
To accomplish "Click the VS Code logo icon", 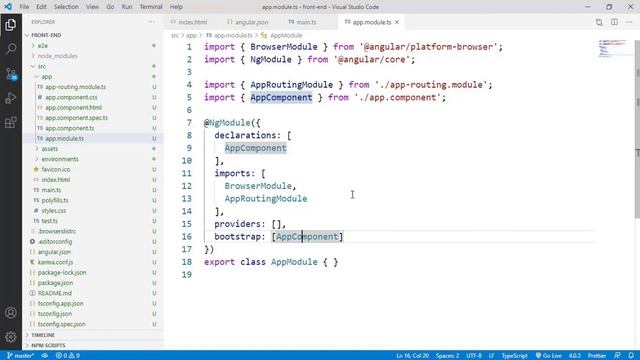I will coord(8,7).
